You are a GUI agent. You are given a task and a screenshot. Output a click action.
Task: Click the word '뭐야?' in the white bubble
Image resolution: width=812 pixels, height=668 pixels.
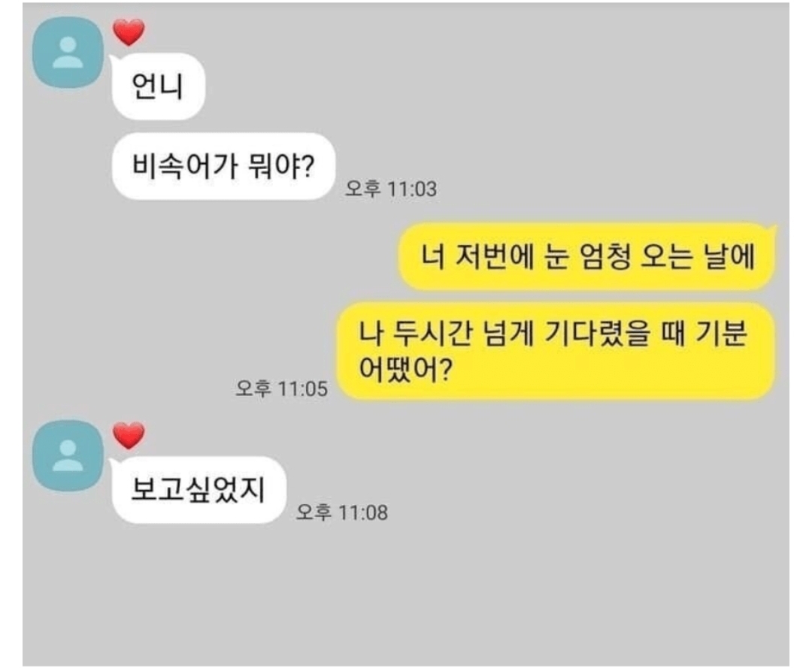click(x=281, y=166)
